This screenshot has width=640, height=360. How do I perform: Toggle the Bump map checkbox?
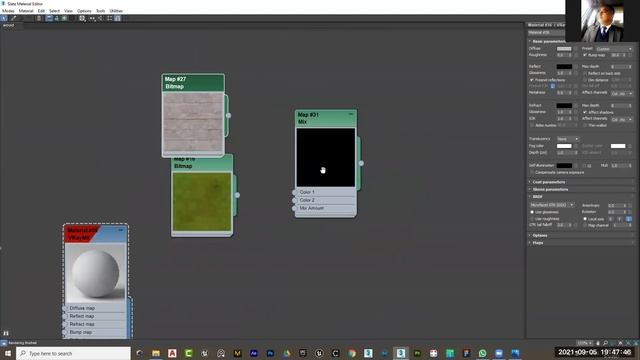pyautogui.click(x=585, y=55)
